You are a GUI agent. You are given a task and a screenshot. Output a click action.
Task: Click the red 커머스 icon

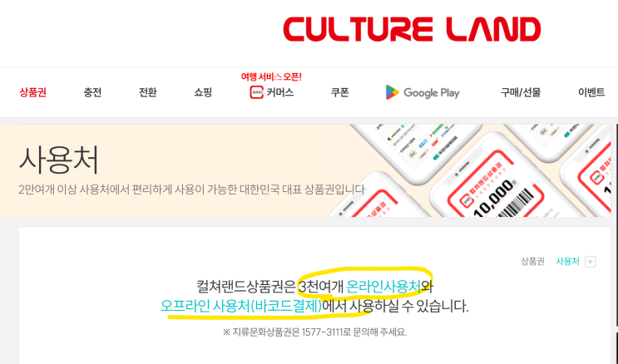(x=256, y=92)
